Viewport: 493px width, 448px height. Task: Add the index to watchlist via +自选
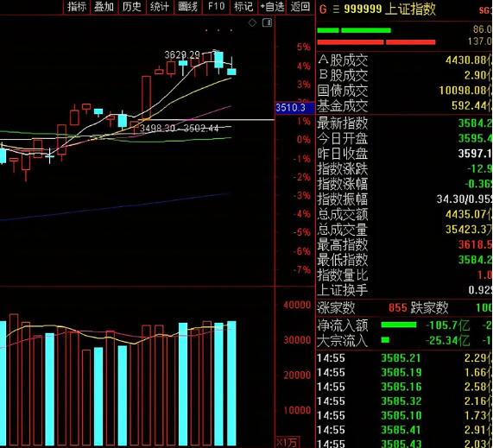272,7
